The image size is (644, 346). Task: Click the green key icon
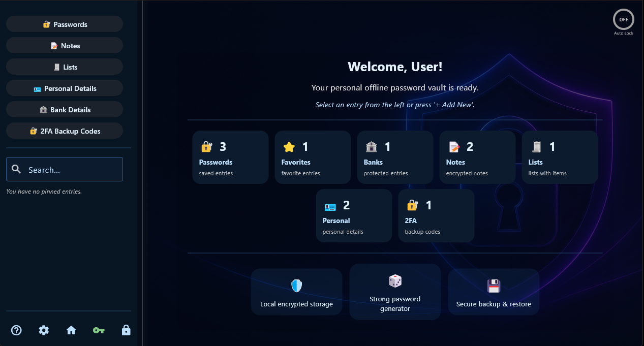(99, 330)
